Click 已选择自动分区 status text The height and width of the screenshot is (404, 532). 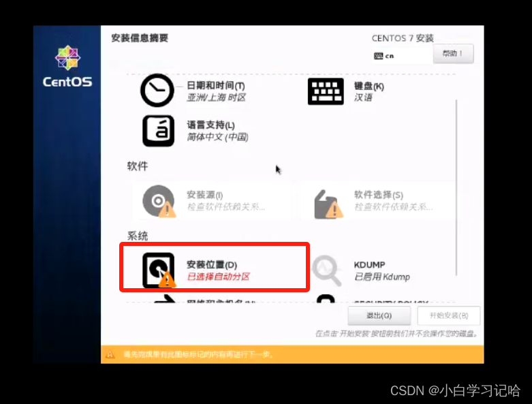(219, 277)
